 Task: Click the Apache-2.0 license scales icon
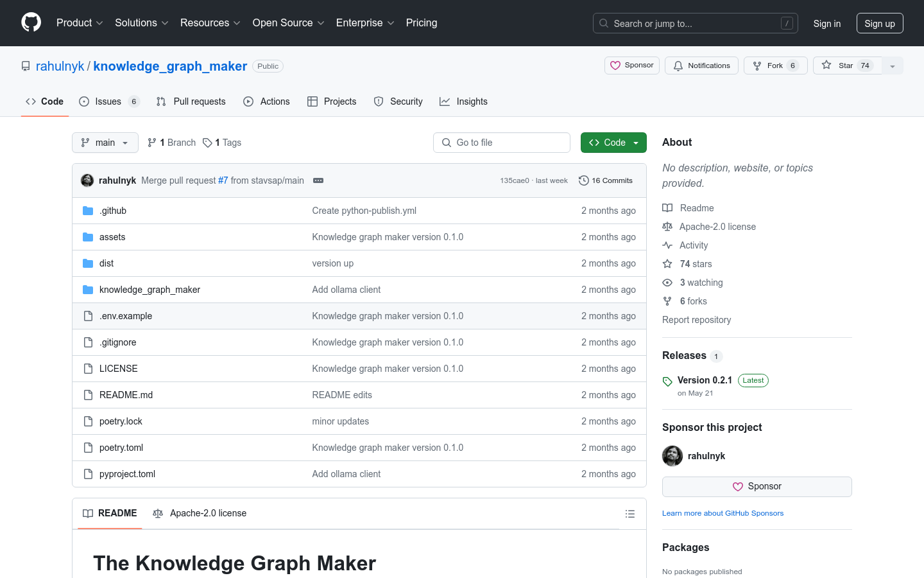point(667,226)
